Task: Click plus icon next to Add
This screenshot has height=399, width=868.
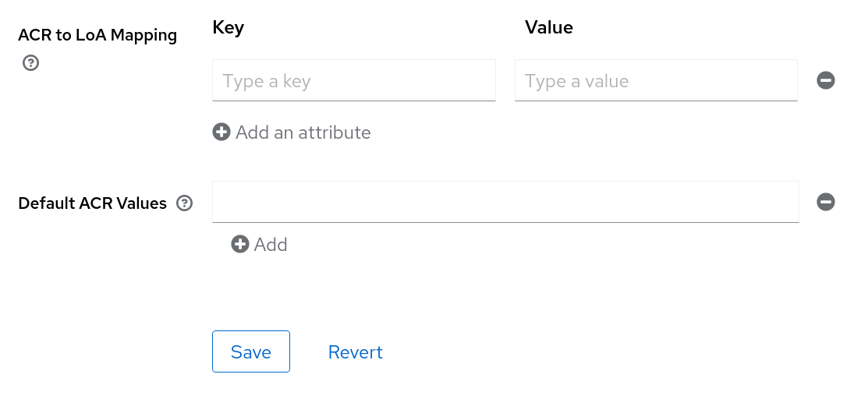Action: point(240,244)
